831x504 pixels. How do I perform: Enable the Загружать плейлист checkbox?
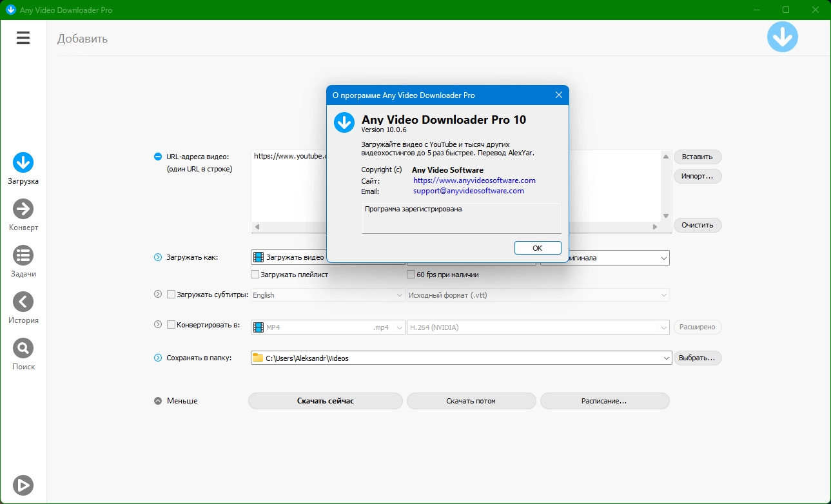(255, 275)
